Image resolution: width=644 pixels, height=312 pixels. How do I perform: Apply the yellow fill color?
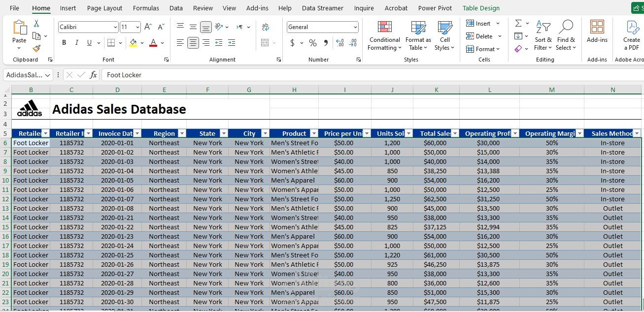[133, 43]
